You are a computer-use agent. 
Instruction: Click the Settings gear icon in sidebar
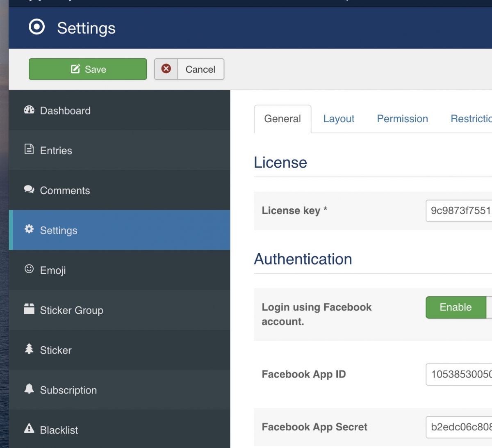[29, 229]
